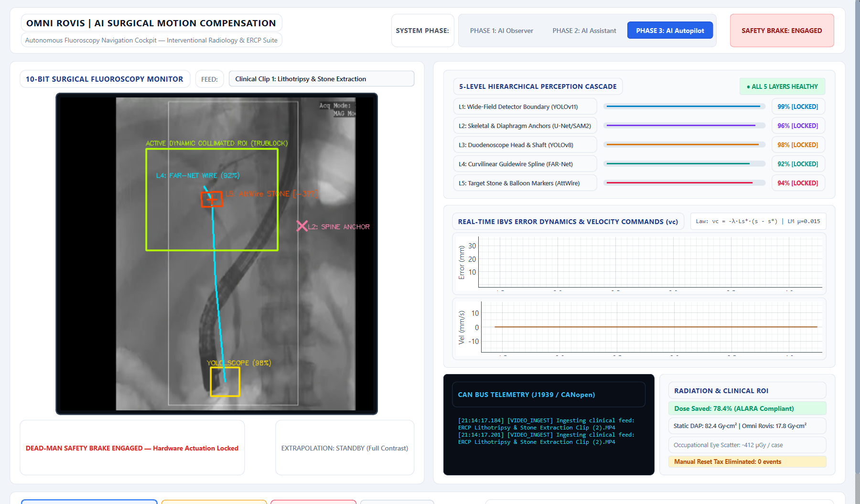The height and width of the screenshot is (504, 860).
Task: Click the 5-Level Hierarchical Perception Cascade title
Action: 537,86
